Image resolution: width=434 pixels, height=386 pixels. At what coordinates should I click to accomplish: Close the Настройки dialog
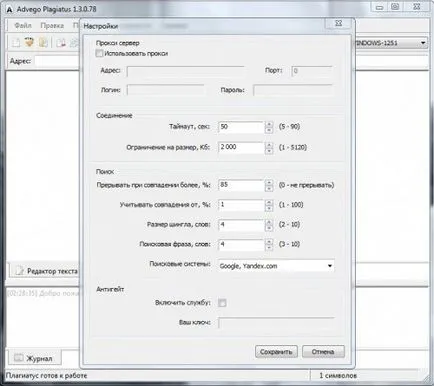click(x=338, y=23)
